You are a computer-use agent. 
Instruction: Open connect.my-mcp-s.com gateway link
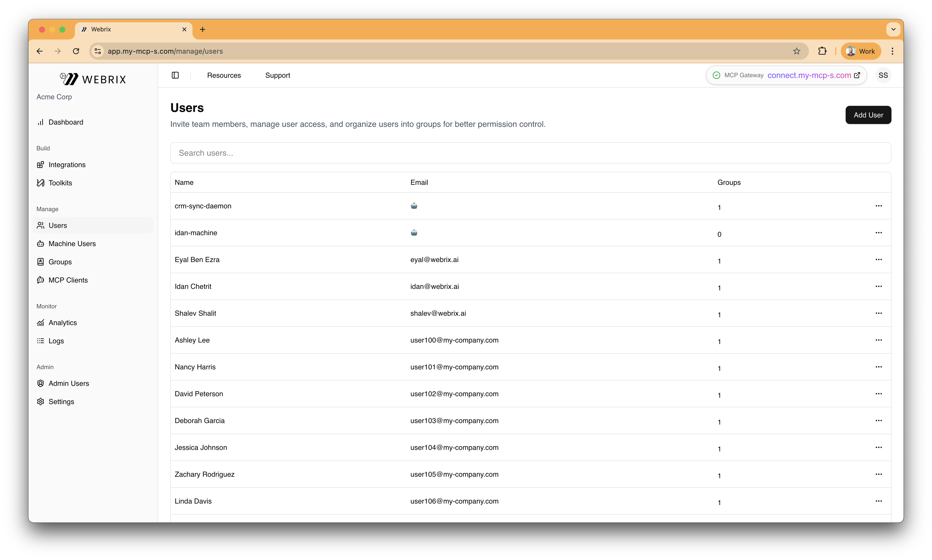[x=809, y=75]
